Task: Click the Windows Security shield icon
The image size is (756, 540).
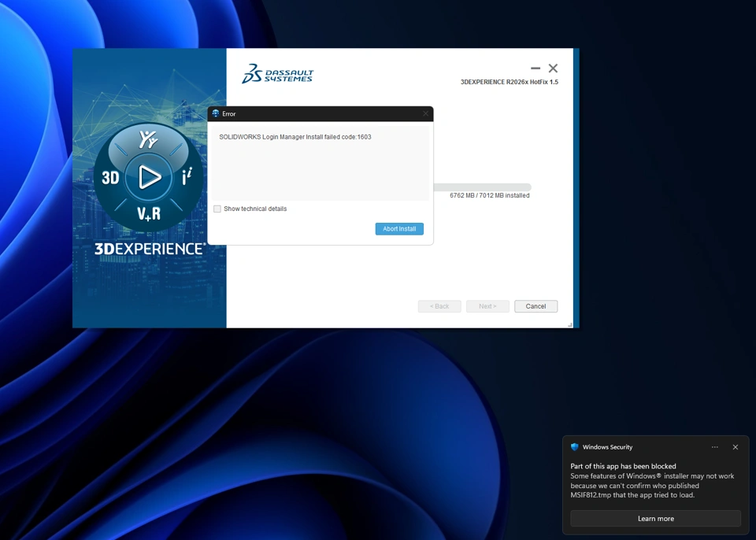Action: coord(574,447)
